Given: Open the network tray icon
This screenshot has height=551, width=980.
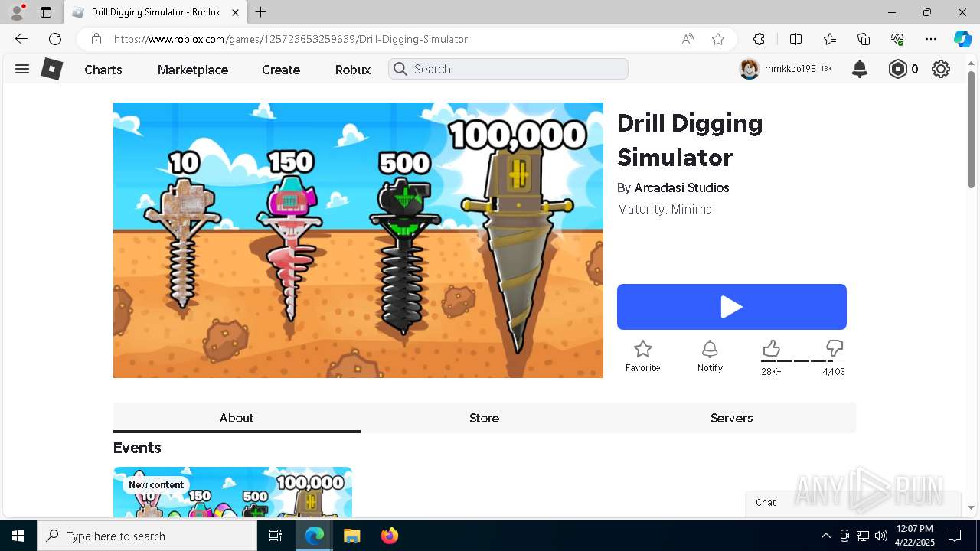Looking at the screenshot, I should click(x=863, y=536).
